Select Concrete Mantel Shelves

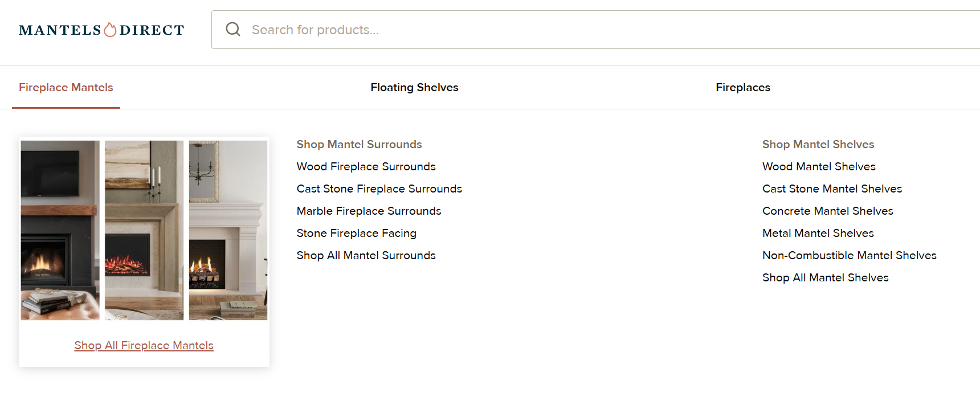(x=827, y=211)
